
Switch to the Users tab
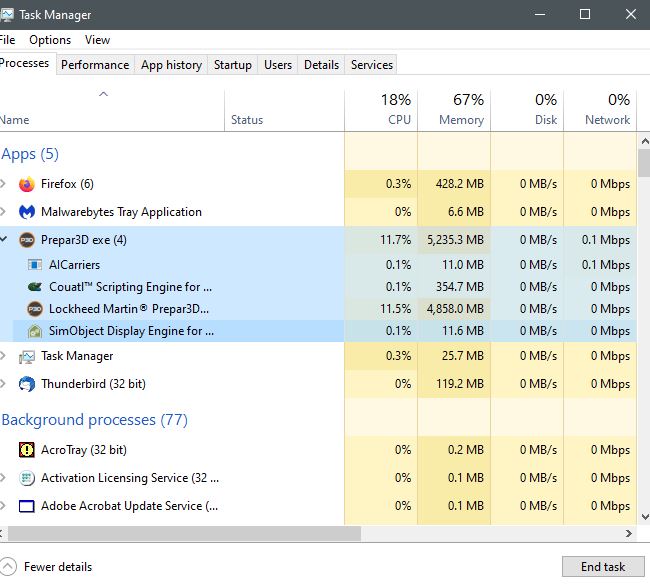point(278,65)
